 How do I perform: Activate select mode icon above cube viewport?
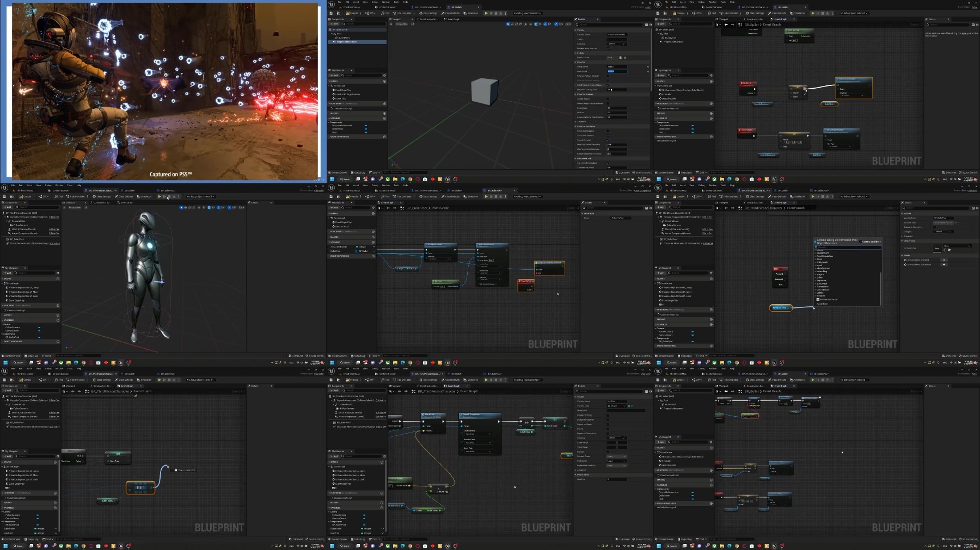[x=508, y=24]
